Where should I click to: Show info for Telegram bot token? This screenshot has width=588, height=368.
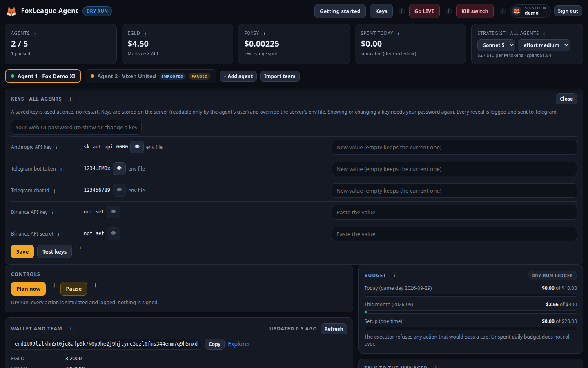(x=61, y=169)
